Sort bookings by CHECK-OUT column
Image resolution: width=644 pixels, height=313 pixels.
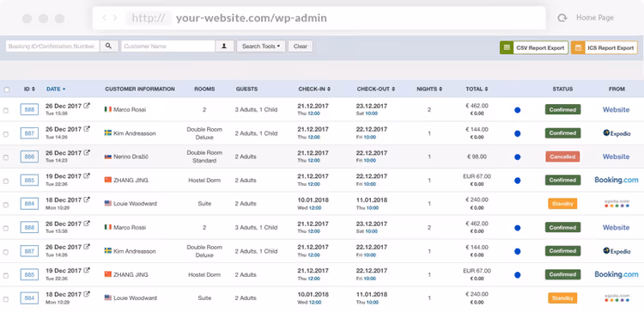click(x=376, y=89)
